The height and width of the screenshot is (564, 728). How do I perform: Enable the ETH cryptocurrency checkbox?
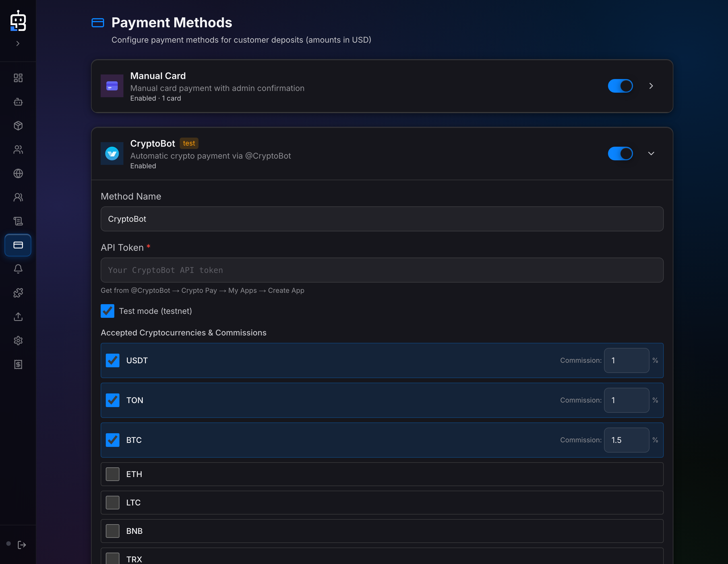(x=113, y=474)
